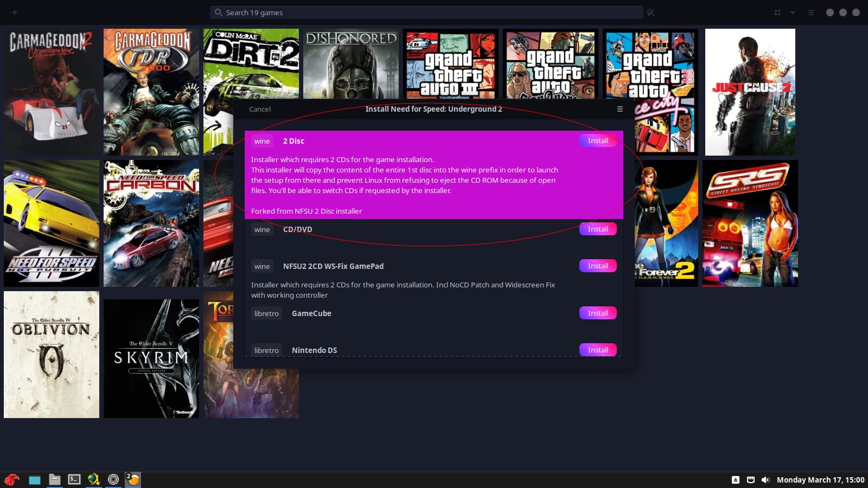Install the GameCube libretro version
The image size is (868, 488).
(598, 313)
